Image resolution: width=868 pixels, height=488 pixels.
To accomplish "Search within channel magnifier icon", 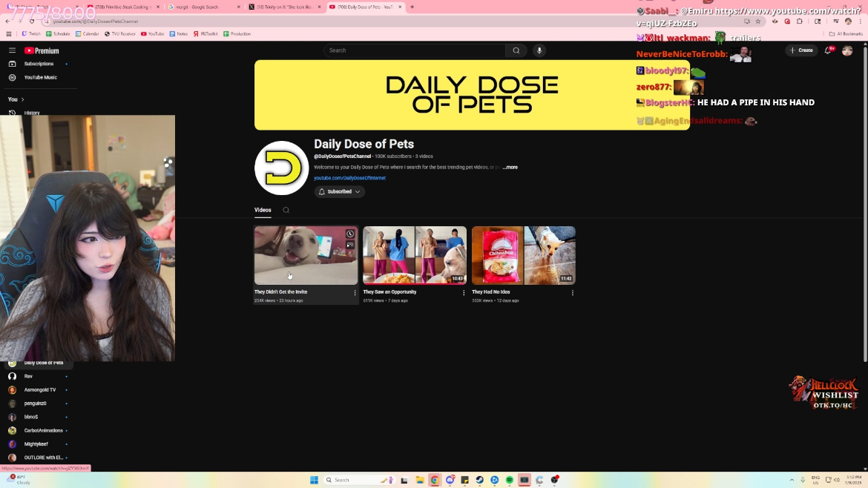I will pyautogui.click(x=286, y=210).
